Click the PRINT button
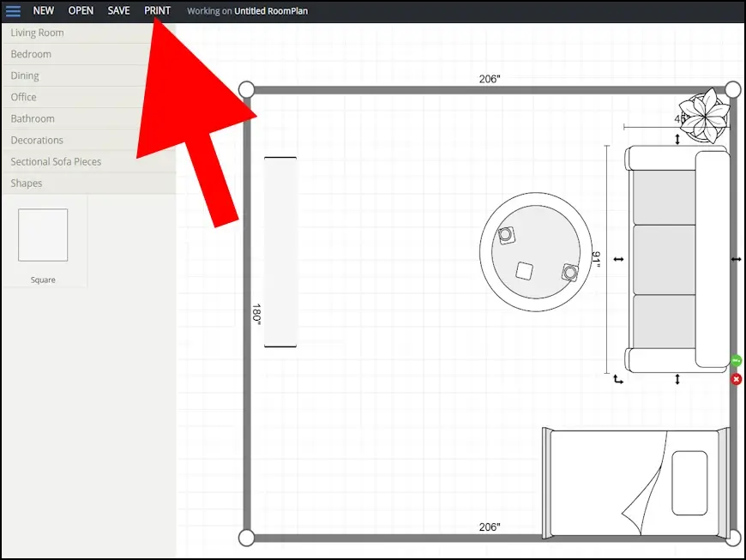Screen dimensions: 746x560 [x=157, y=11]
